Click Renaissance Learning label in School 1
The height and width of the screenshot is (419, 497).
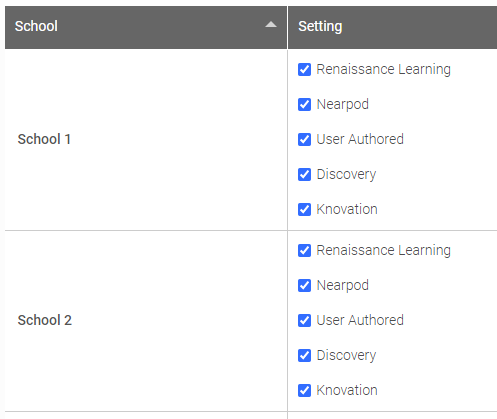383,69
